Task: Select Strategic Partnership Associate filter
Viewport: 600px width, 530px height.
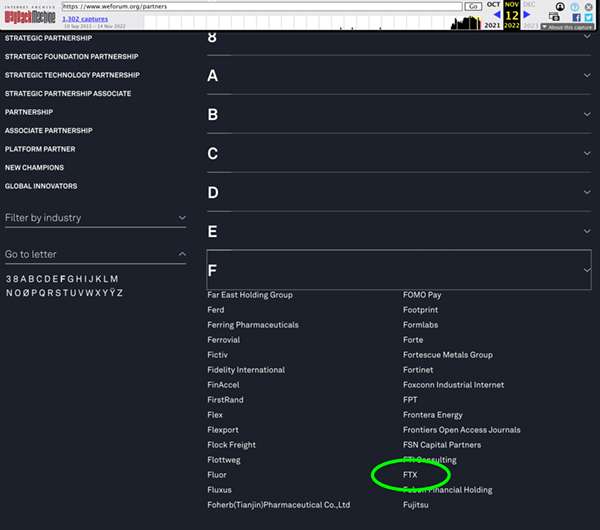Action: [x=68, y=93]
